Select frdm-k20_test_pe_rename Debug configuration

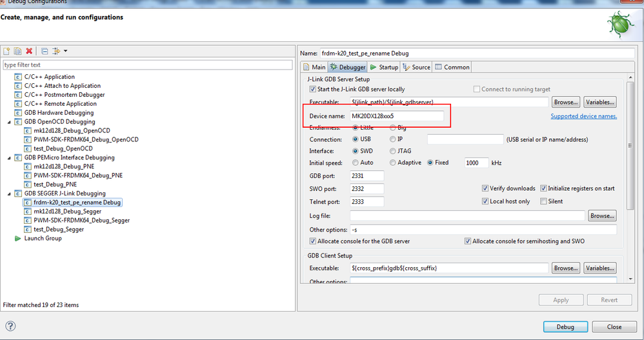(77, 203)
